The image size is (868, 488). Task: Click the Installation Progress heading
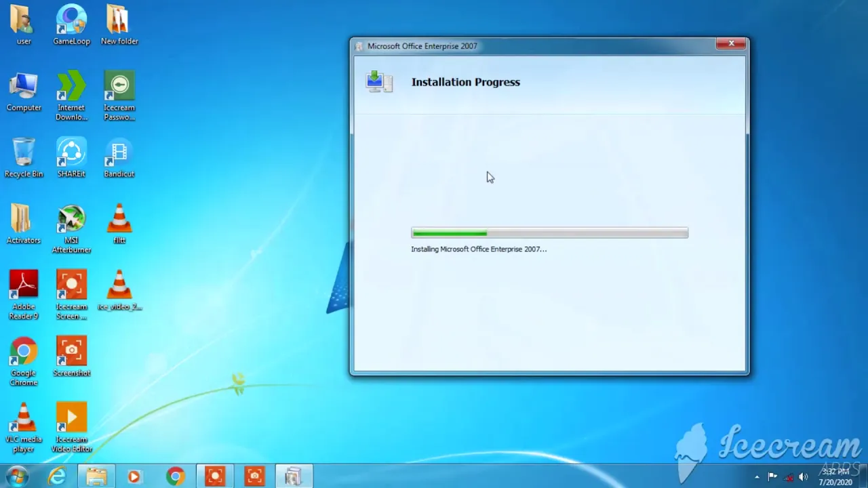click(466, 82)
